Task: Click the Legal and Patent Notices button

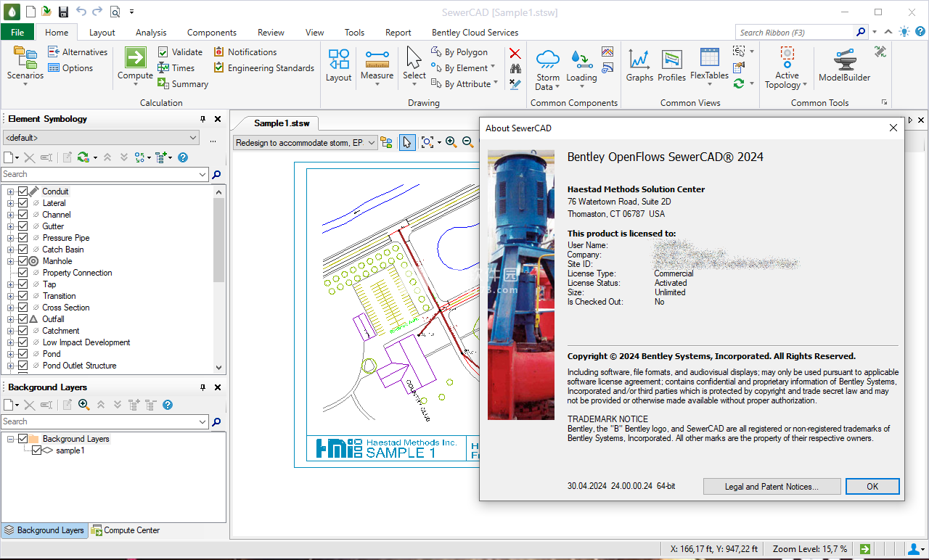Action: [772, 487]
